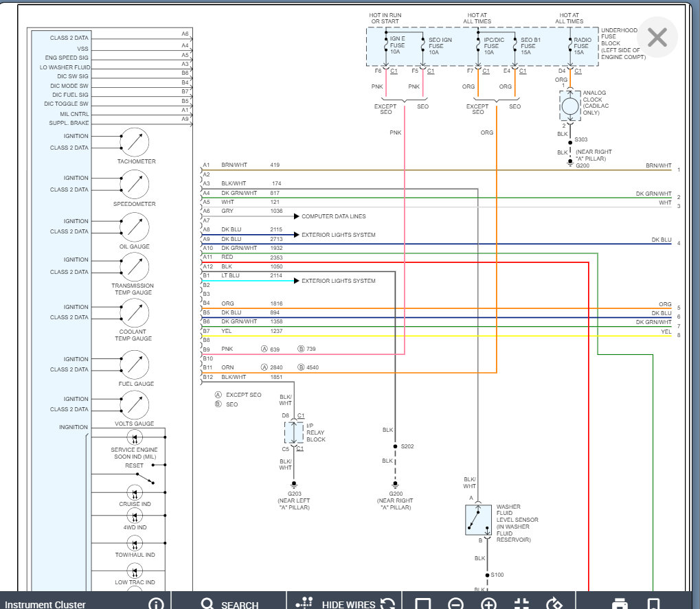Select the BLK 1050 wire label

coord(252,266)
